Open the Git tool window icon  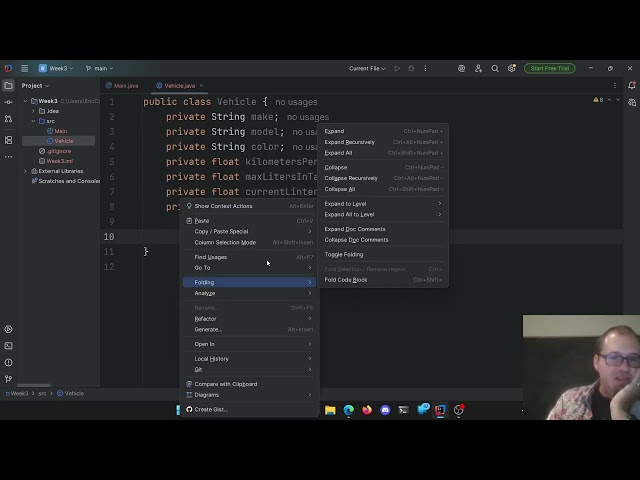click(8, 379)
